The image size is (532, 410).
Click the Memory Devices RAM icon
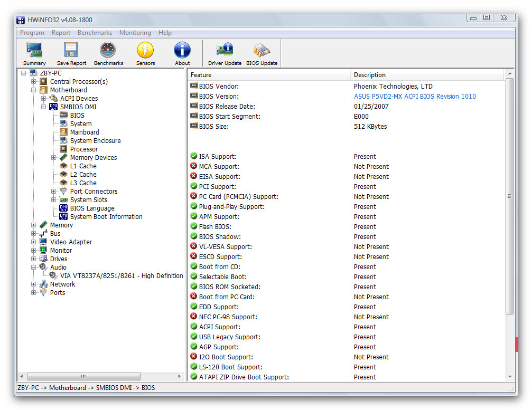point(63,157)
